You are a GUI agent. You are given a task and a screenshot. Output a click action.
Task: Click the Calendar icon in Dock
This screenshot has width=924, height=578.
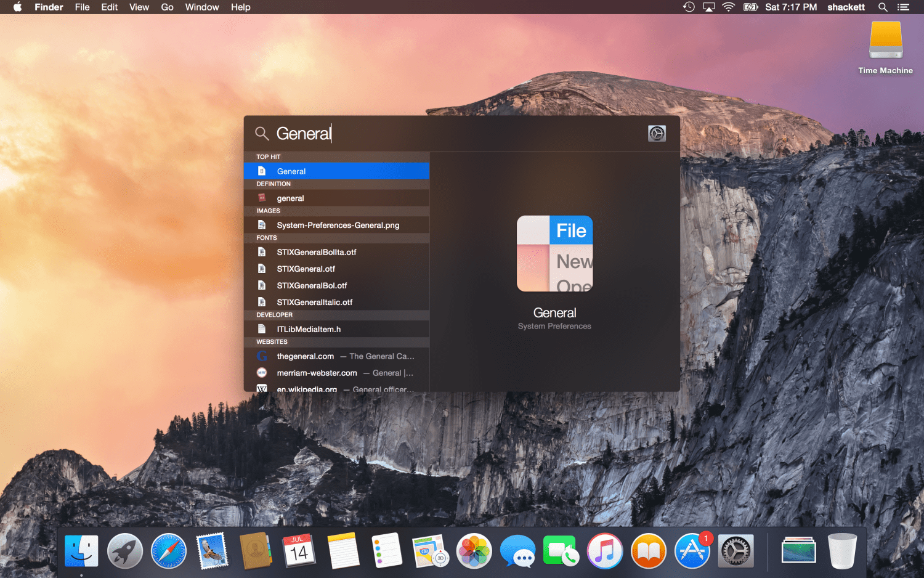(x=299, y=551)
